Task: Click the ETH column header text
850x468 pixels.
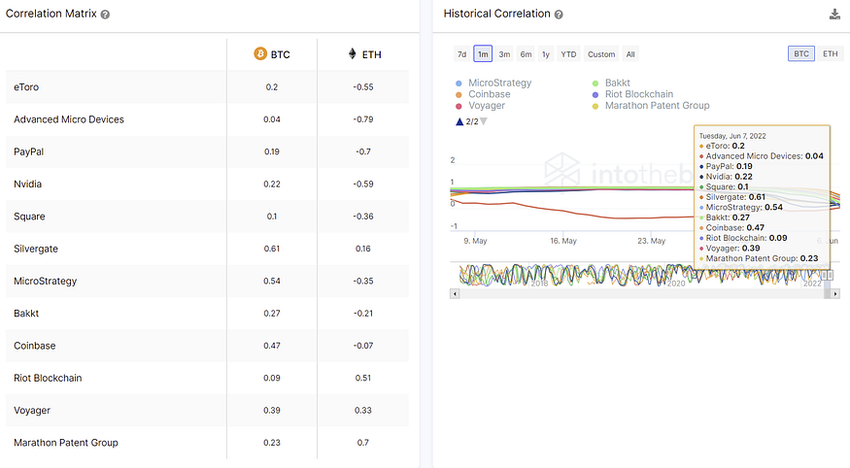Action: [x=372, y=54]
